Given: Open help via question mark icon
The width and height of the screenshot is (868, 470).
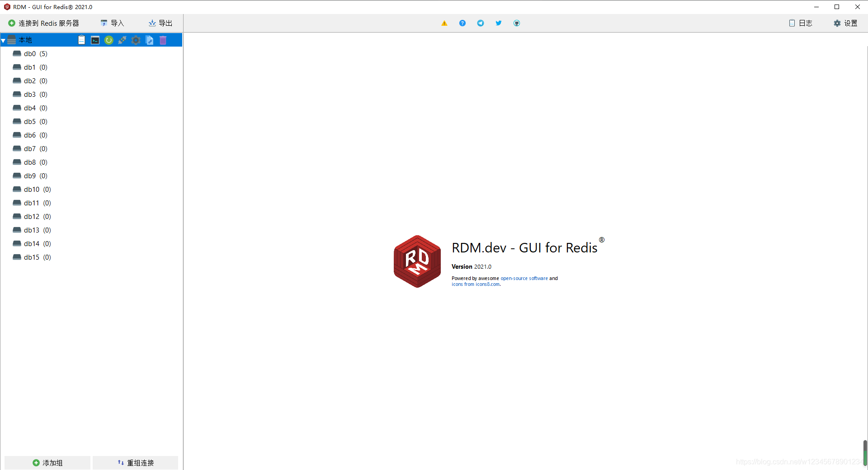Looking at the screenshot, I should (x=462, y=23).
